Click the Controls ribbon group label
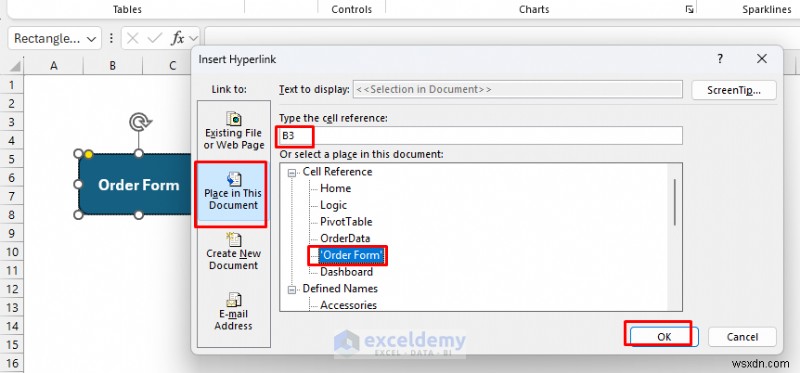 click(x=352, y=9)
